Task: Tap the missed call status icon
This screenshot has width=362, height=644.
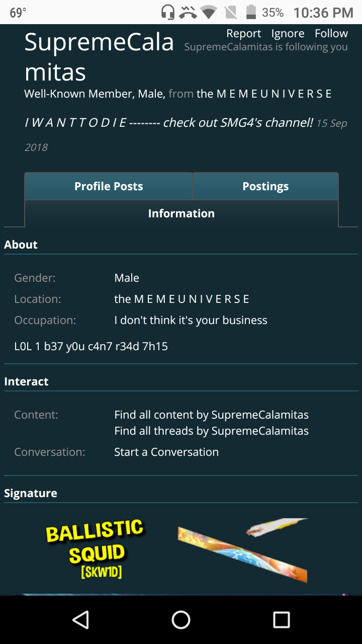Action: coord(188,12)
